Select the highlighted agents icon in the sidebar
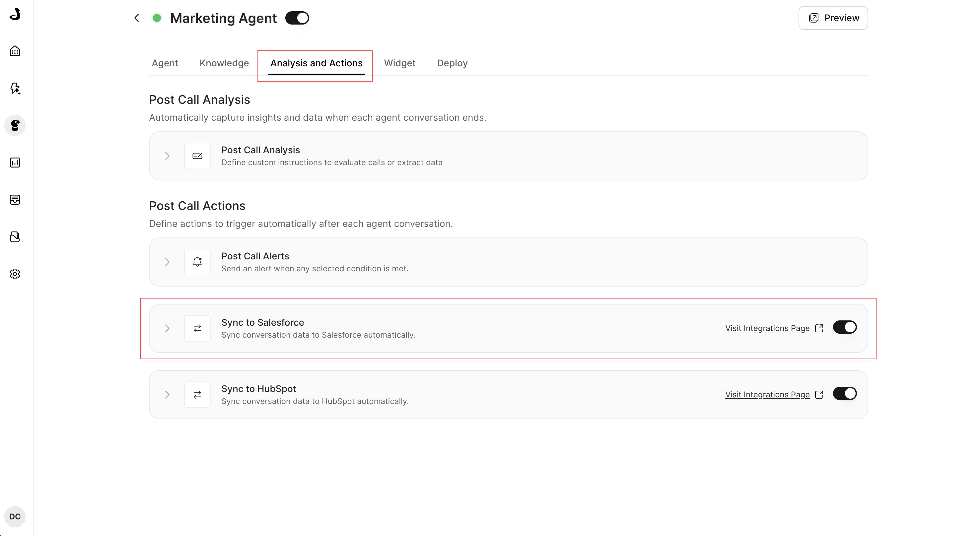 15,125
